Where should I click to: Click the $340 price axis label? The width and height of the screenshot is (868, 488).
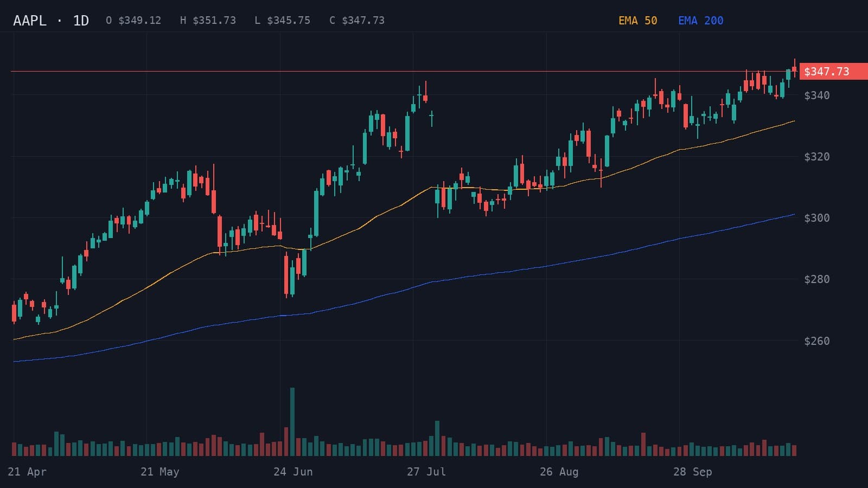816,95
